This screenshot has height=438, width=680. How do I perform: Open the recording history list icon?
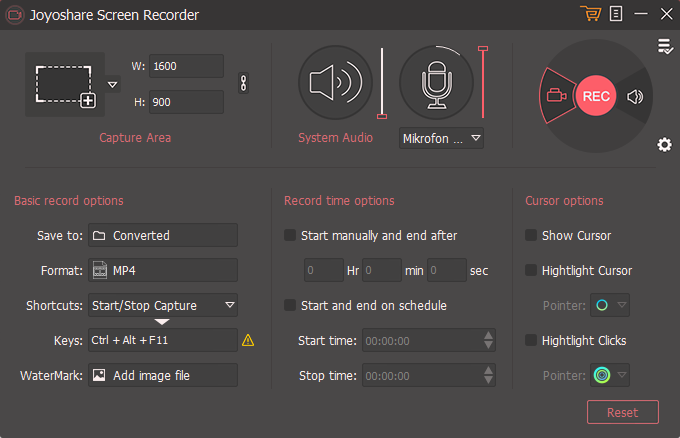[x=665, y=46]
